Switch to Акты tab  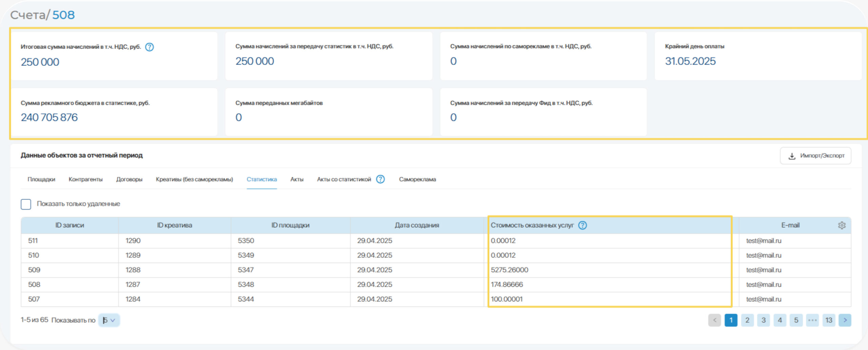(x=297, y=179)
